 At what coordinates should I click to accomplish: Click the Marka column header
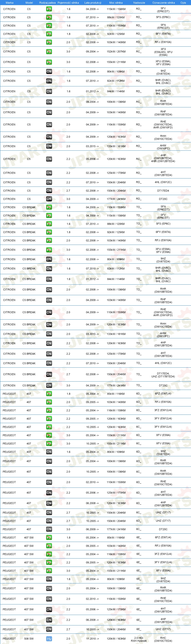pyautogui.click(x=10, y=3)
